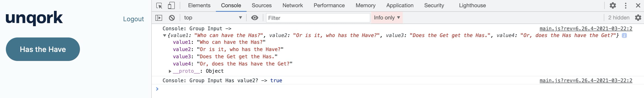Click the Logout link

click(133, 19)
